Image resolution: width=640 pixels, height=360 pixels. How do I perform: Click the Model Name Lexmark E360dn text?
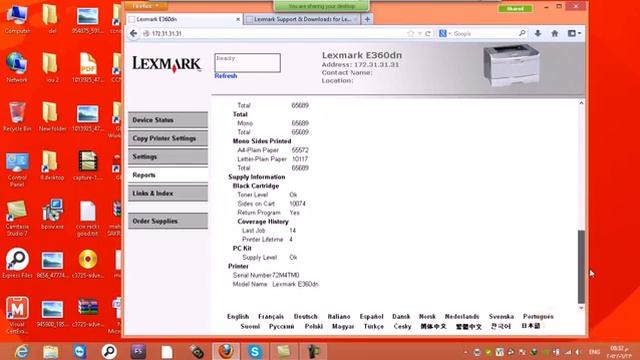pos(276,284)
